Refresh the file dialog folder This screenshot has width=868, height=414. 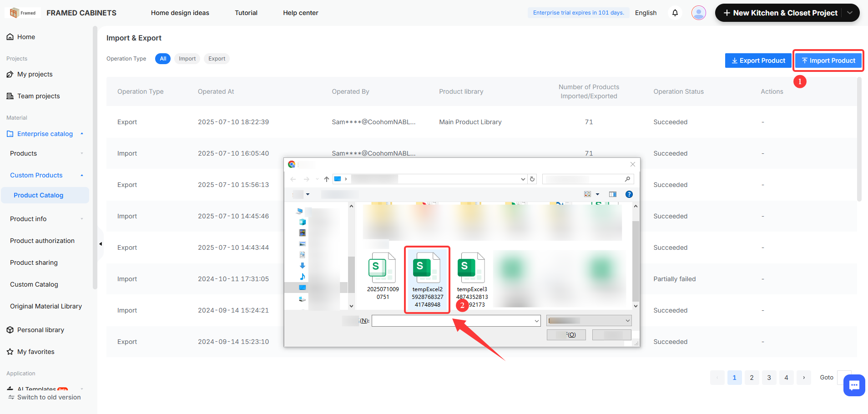click(532, 179)
